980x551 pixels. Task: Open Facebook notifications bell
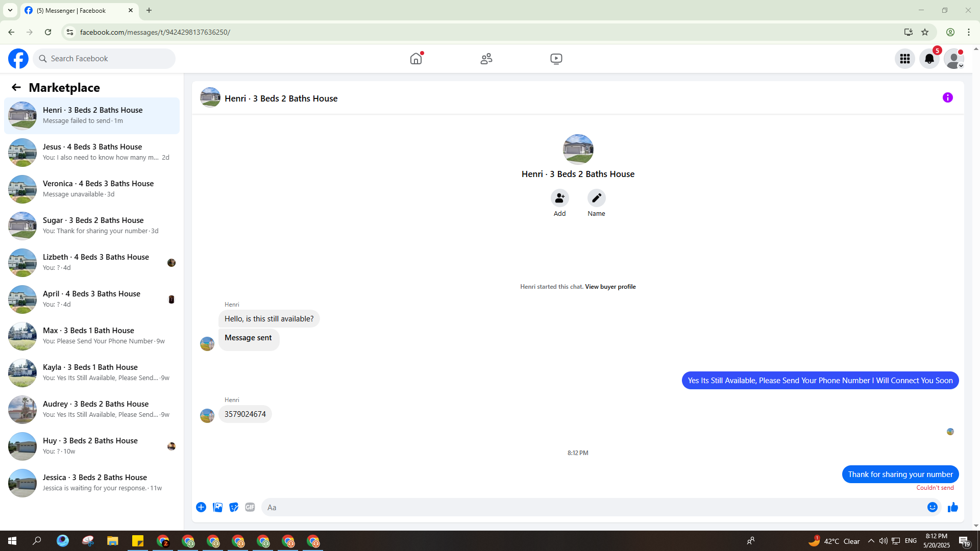929,59
